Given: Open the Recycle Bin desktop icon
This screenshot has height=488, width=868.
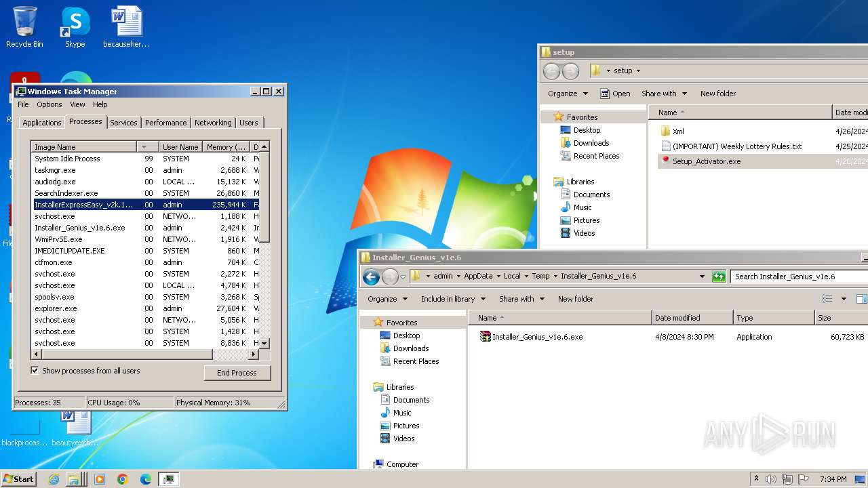Looking at the screenshot, I should pyautogui.click(x=24, y=27).
